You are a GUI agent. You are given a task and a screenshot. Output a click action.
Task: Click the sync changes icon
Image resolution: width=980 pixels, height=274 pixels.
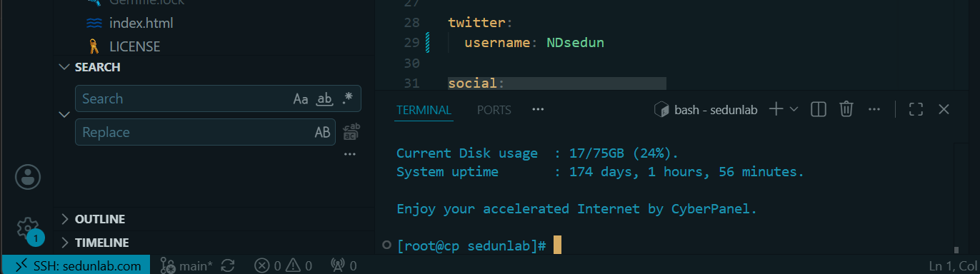pyautogui.click(x=228, y=265)
